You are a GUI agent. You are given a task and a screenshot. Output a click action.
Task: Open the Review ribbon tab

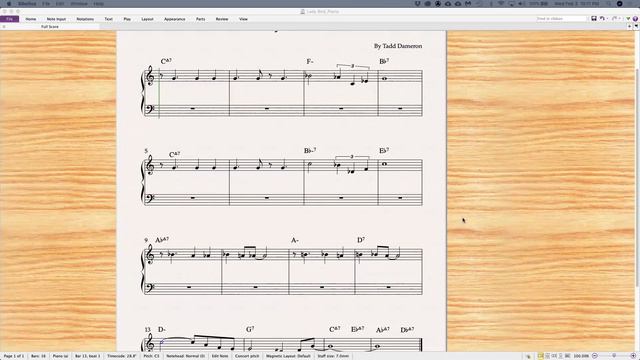(222, 19)
